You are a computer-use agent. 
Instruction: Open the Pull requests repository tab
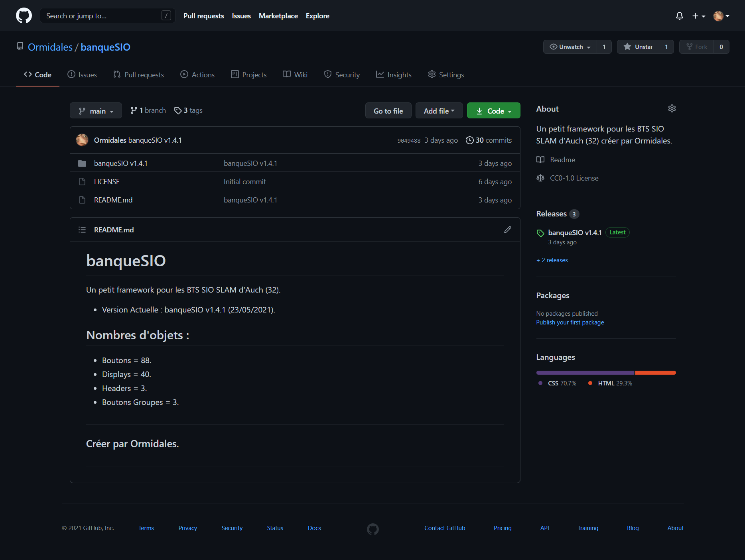click(x=138, y=75)
